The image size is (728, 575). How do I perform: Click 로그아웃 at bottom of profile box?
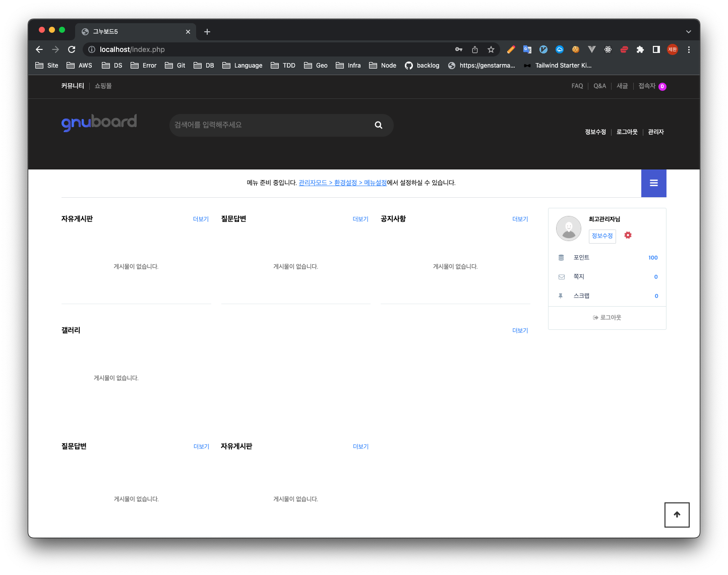(607, 318)
